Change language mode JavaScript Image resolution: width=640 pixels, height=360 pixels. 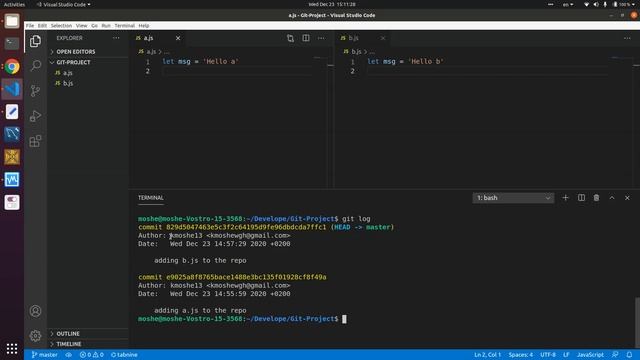click(x=590, y=355)
